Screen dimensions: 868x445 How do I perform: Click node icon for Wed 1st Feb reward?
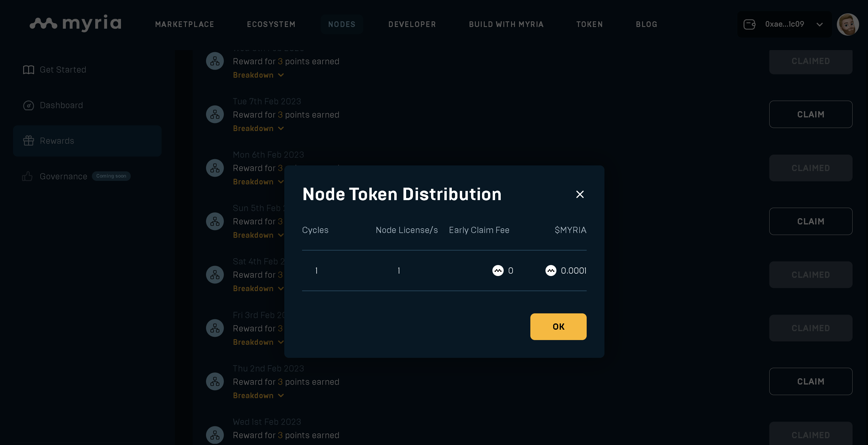tap(215, 435)
